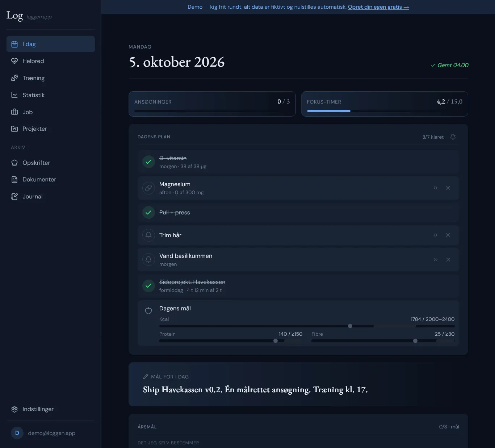
Task: Edit the goal text starting Ship Havekassen v0.2
Action: point(255,390)
